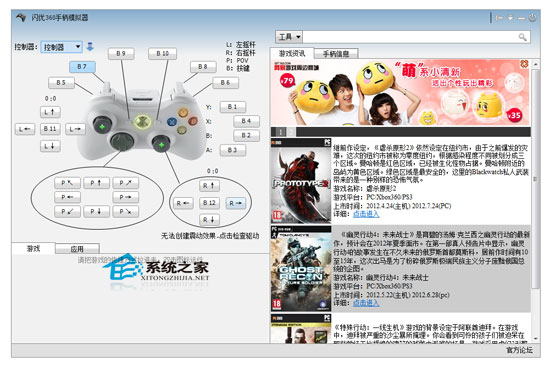550x367 pixels.
Task: Click the news panel vertical scrollbar
Action: [535, 179]
